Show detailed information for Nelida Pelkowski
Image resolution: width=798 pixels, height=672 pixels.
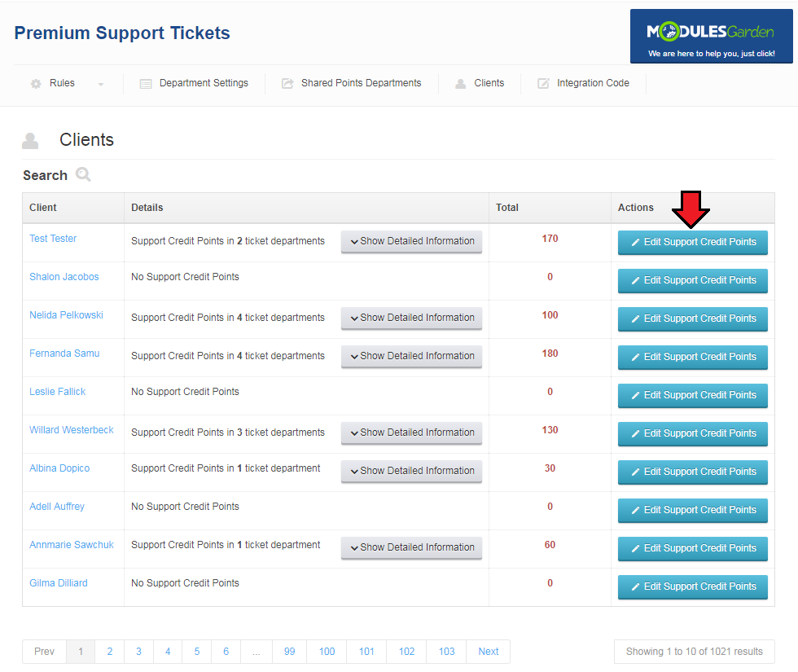click(x=411, y=318)
